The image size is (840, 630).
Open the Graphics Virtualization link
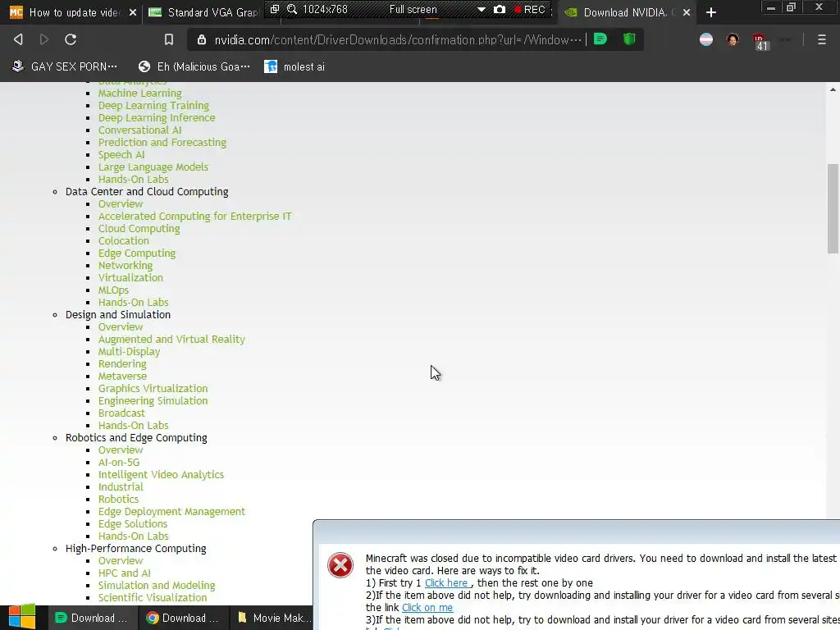click(x=153, y=389)
